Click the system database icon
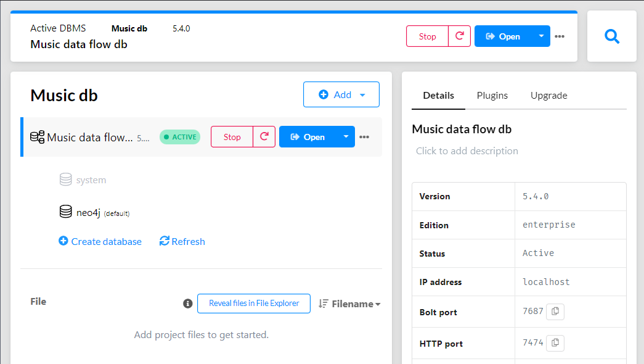 tap(66, 180)
